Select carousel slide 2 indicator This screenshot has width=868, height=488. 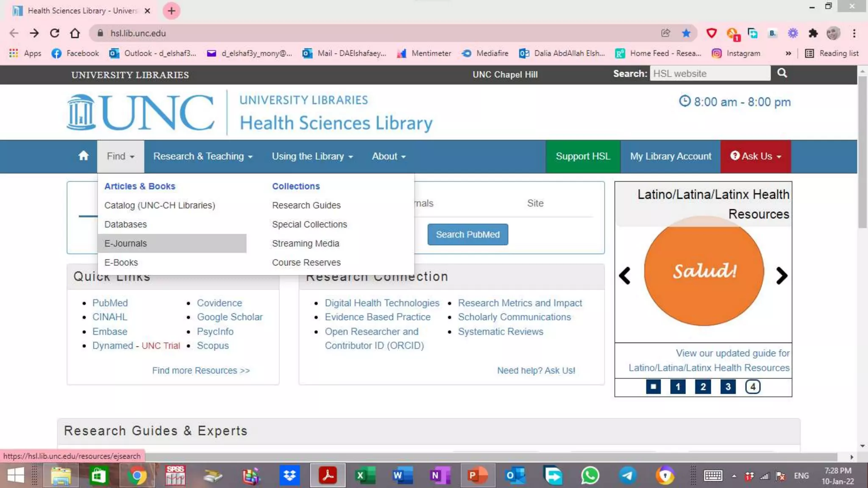point(703,386)
